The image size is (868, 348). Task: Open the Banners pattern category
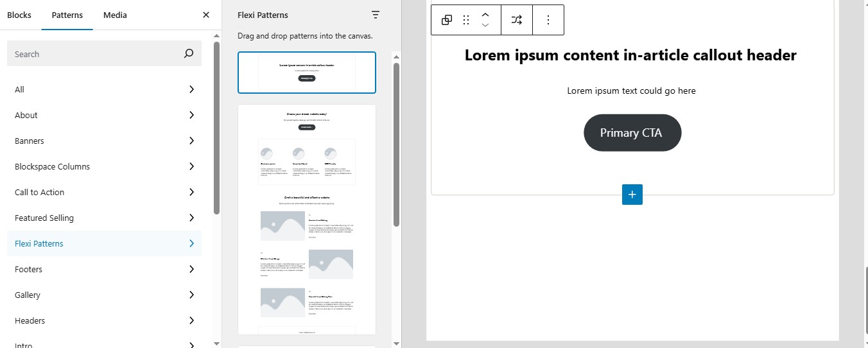pos(104,141)
